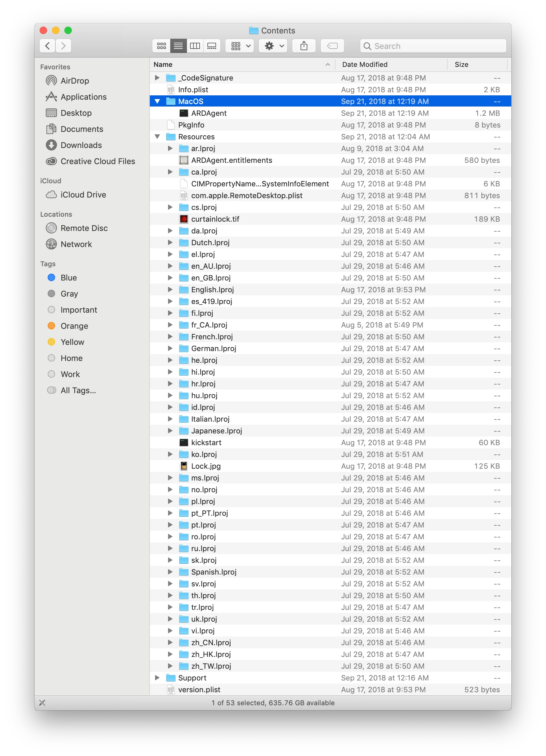Select the Lock.jpg file icon
This screenshot has width=546, height=756.
[184, 466]
